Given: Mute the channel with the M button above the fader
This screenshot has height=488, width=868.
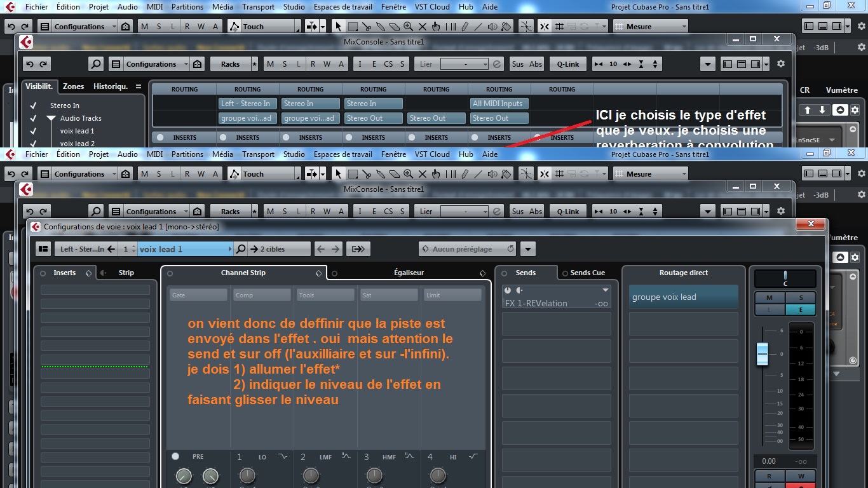Looking at the screenshot, I should [x=770, y=298].
